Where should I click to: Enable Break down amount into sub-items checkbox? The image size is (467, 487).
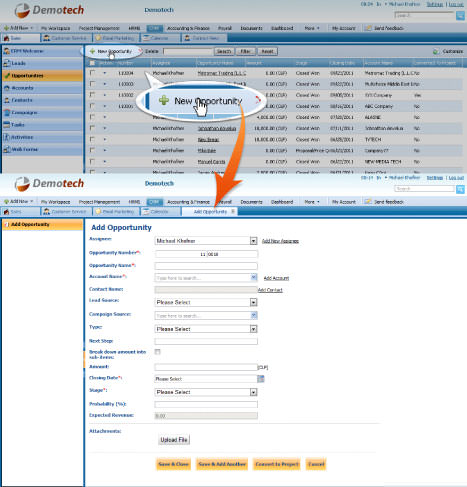(157, 352)
